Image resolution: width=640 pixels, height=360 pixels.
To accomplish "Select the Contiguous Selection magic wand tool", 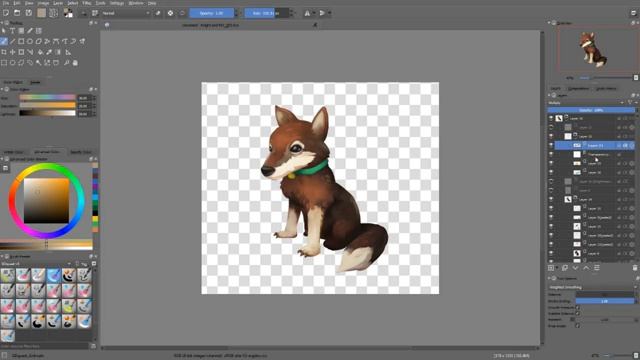I will coord(39,63).
